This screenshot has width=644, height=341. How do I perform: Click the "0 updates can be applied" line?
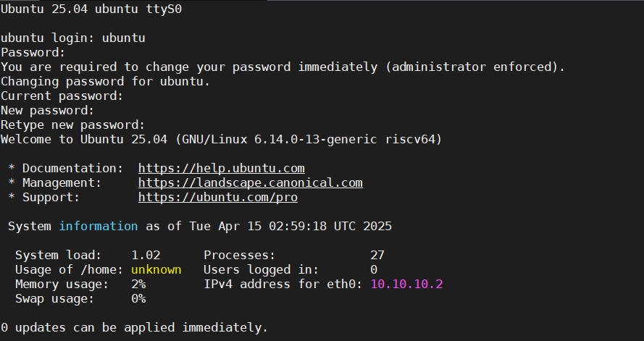click(134, 327)
